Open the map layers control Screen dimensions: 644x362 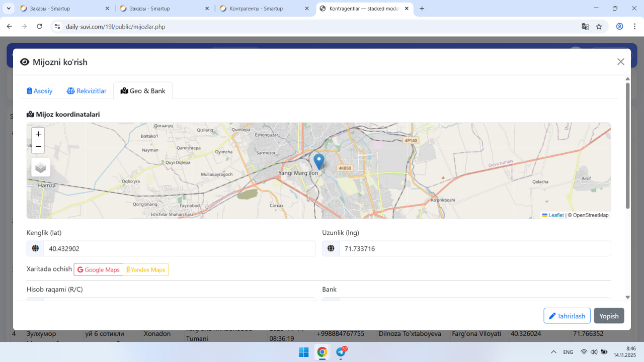click(41, 167)
